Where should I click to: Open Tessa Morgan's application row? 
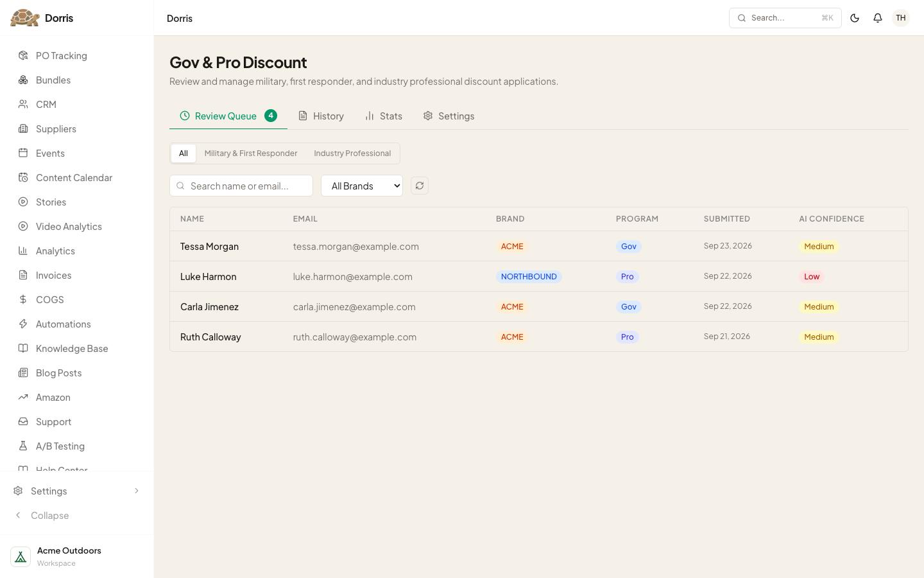tap(539, 247)
